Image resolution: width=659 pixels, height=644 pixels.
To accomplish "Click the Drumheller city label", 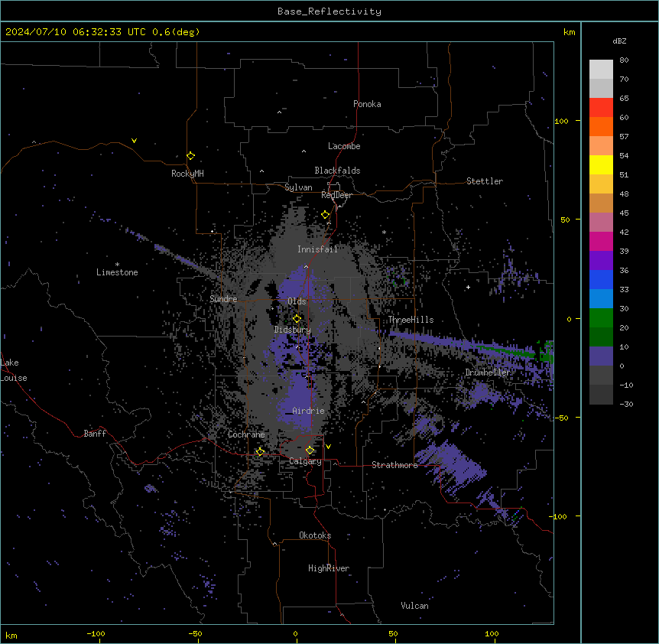I will [488, 372].
